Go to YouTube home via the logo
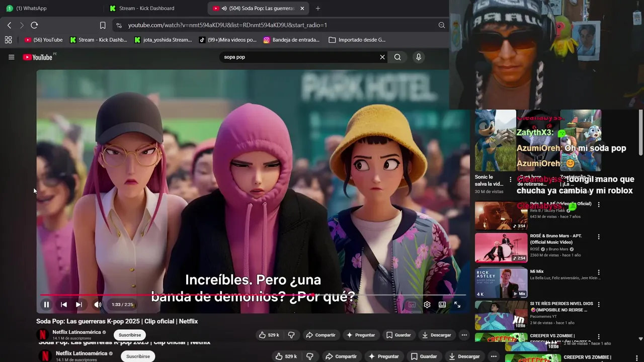Image resolution: width=644 pixels, height=362 pixels. click(38, 57)
